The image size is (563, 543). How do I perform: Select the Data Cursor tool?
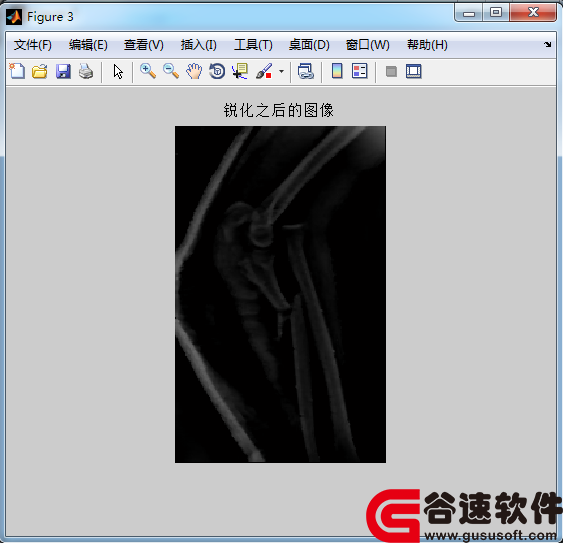pos(240,71)
